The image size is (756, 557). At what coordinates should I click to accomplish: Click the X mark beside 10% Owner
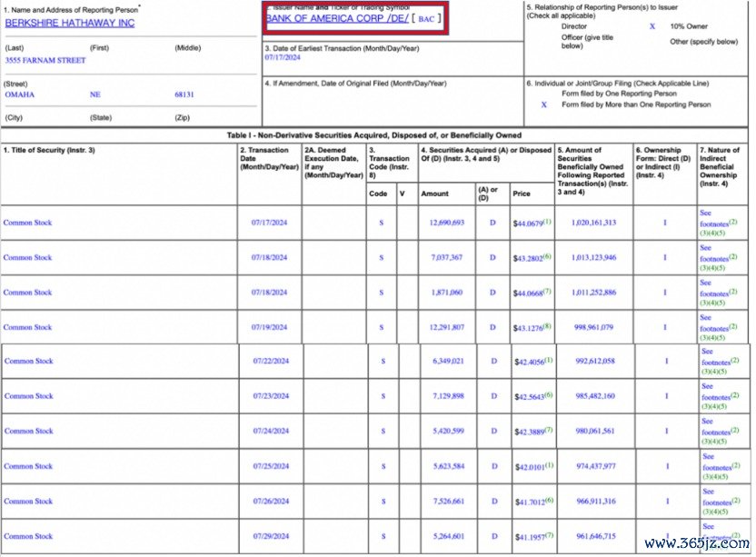coord(652,26)
